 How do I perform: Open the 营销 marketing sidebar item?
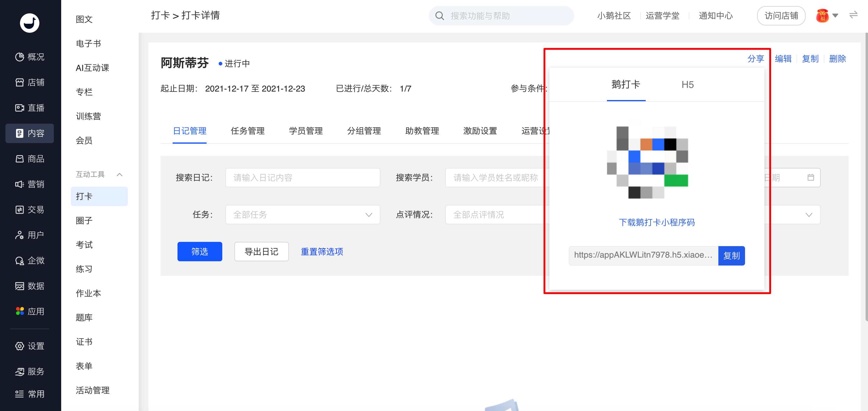pos(30,184)
